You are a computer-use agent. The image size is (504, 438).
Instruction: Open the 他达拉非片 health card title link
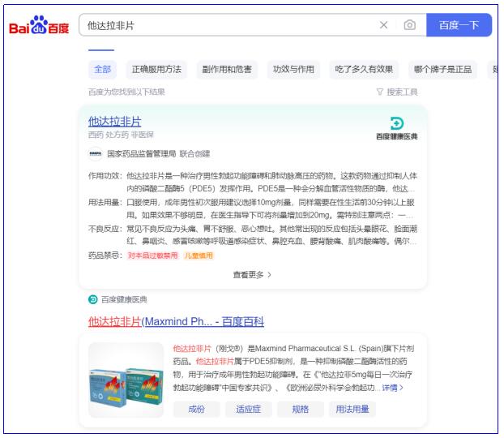115,122
